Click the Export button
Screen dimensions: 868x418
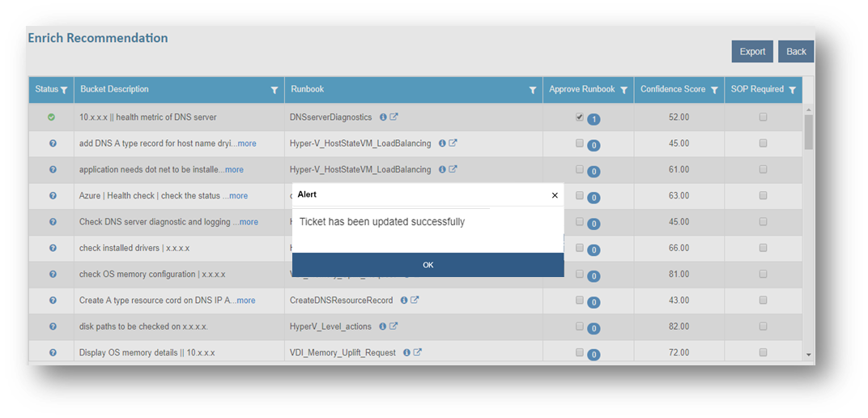coord(752,52)
